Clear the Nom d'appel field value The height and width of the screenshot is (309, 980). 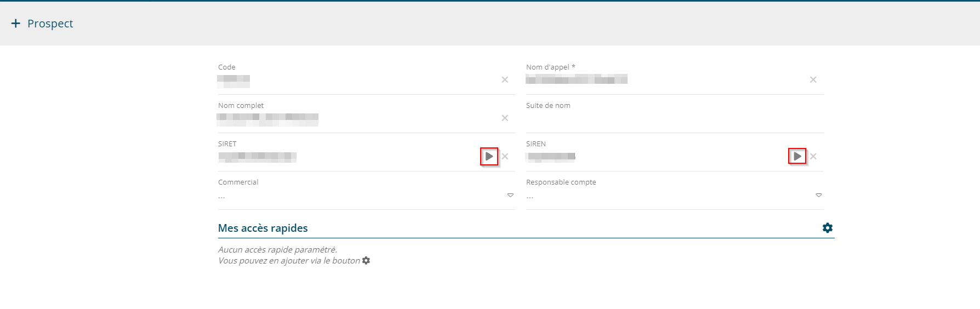point(813,80)
